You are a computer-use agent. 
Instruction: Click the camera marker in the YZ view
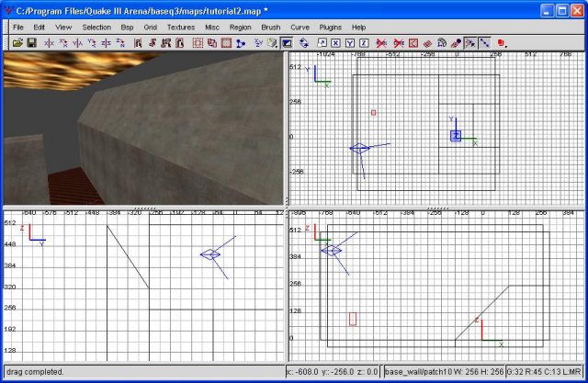coord(210,254)
